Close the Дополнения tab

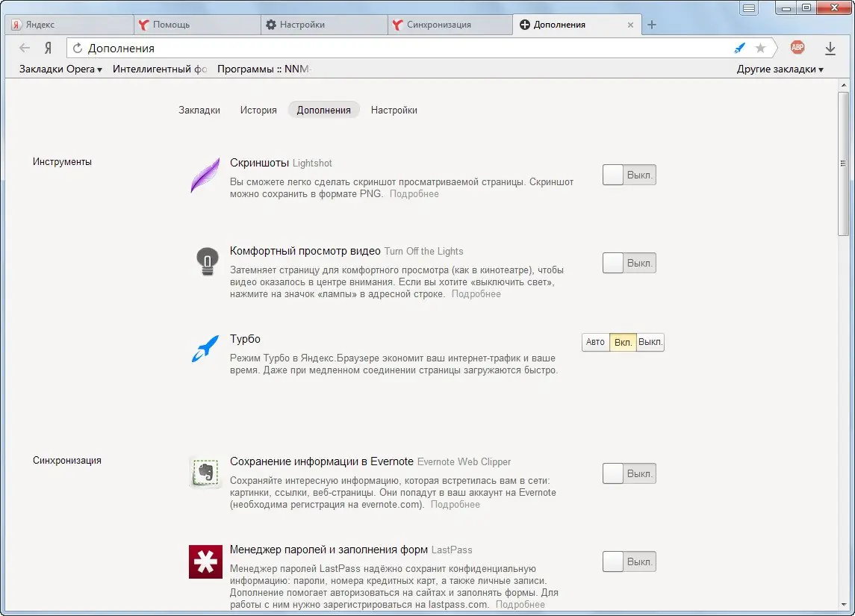point(630,25)
